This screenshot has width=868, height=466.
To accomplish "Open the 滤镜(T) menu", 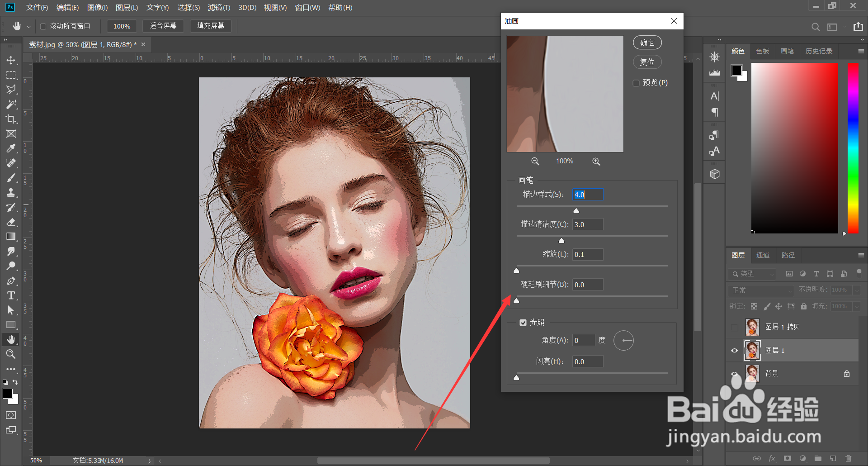I will [219, 8].
